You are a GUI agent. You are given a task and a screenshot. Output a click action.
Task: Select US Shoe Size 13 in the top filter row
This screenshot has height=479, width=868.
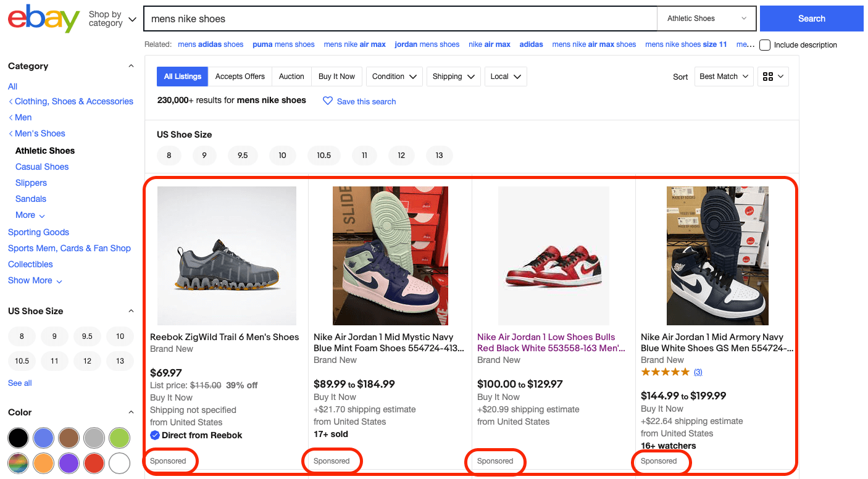439,155
